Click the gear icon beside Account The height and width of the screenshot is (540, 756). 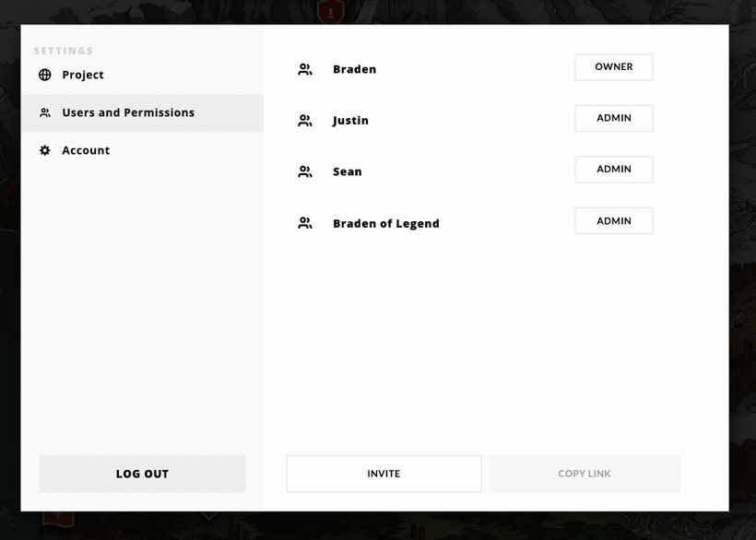45,150
